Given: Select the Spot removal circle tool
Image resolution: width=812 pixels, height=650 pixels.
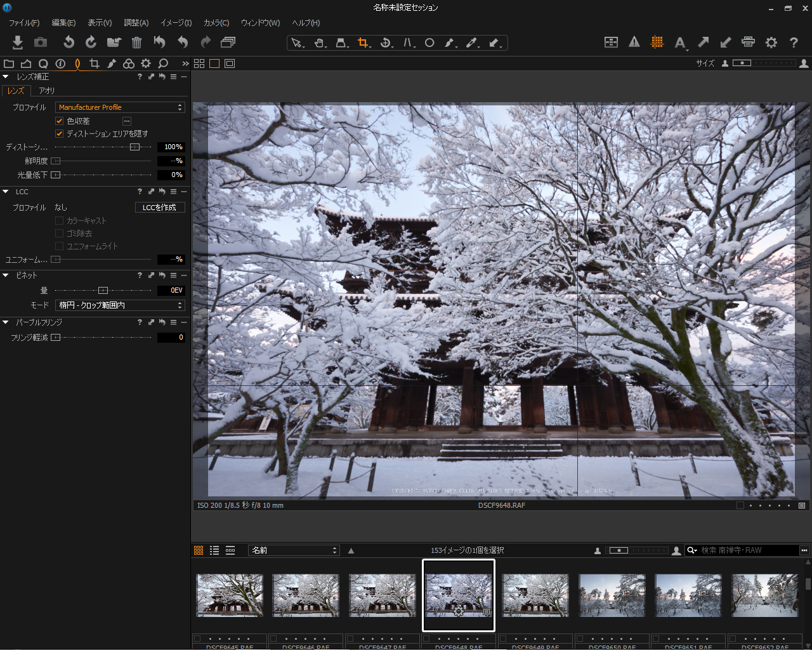Looking at the screenshot, I should pos(429,43).
